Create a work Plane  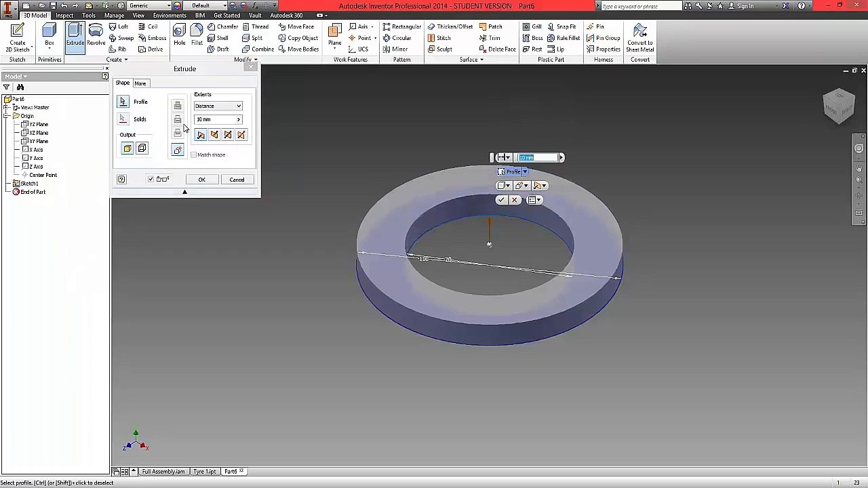[335, 35]
